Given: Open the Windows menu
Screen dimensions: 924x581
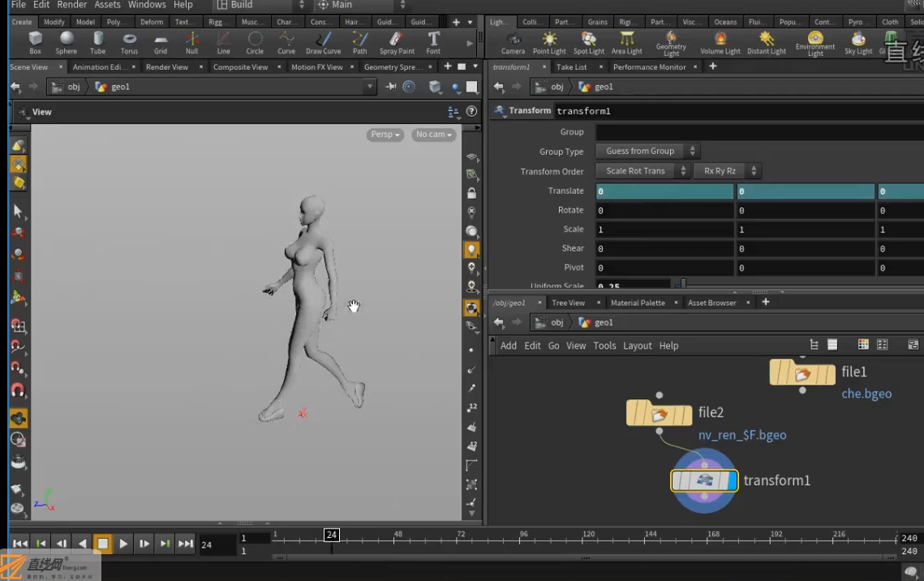Looking at the screenshot, I should 147,5.
